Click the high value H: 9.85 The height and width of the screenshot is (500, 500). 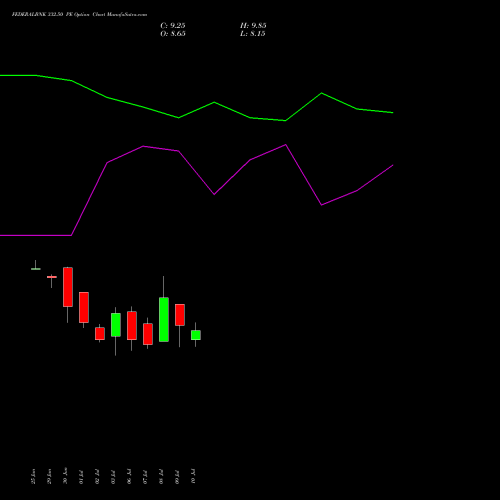253,26
